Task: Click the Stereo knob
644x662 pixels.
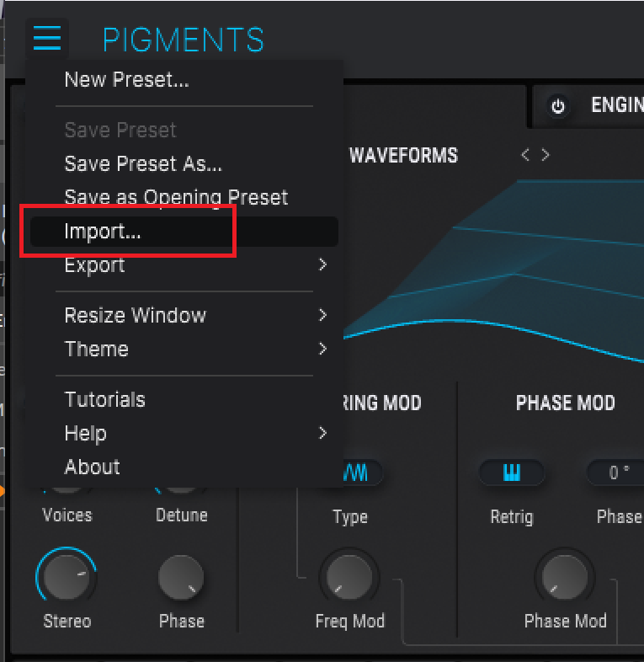Action: coord(67,577)
